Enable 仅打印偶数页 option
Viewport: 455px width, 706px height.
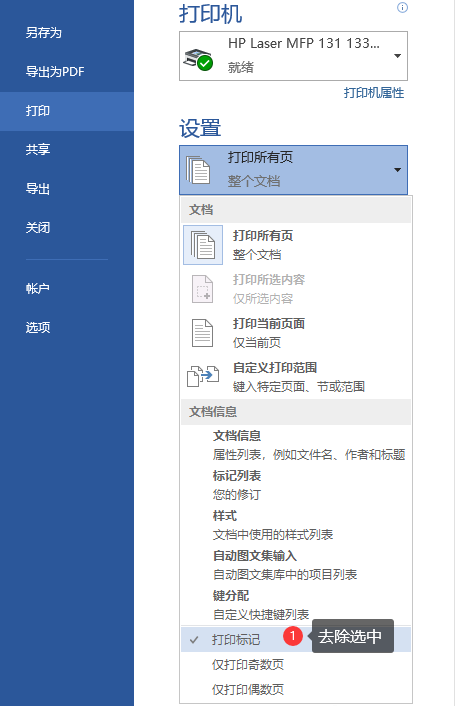pyautogui.click(x=296, y=689)
